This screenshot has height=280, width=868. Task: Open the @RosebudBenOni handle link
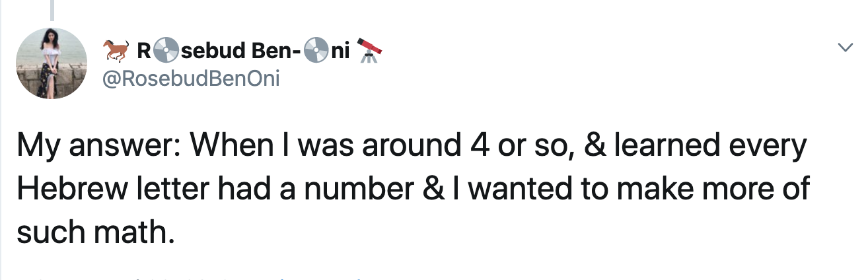click(191, 79)
